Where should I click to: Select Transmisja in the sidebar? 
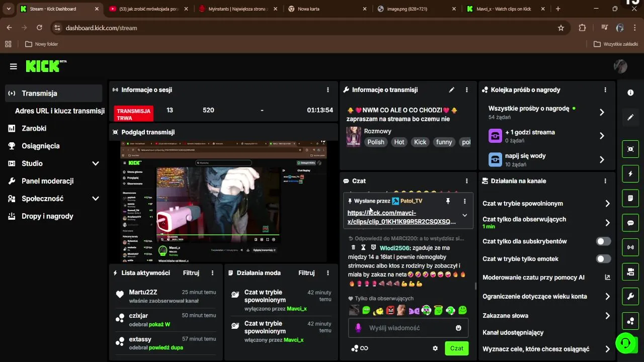click(x=54, y=94)
